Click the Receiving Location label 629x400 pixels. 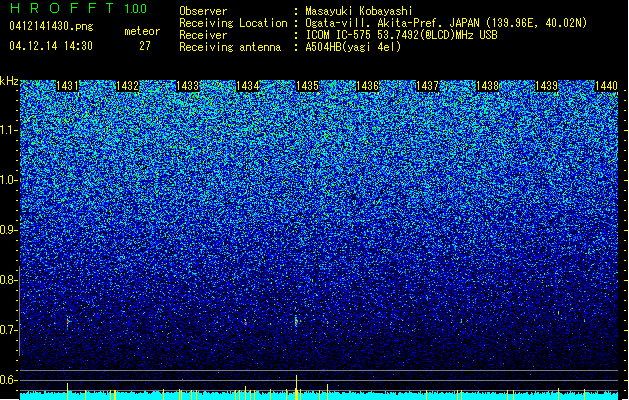233,23
